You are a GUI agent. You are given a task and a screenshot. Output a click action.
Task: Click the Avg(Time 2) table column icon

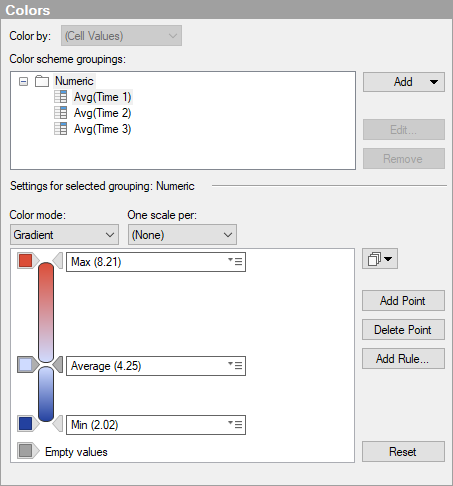pyautogui.click(x=61, y=113)
